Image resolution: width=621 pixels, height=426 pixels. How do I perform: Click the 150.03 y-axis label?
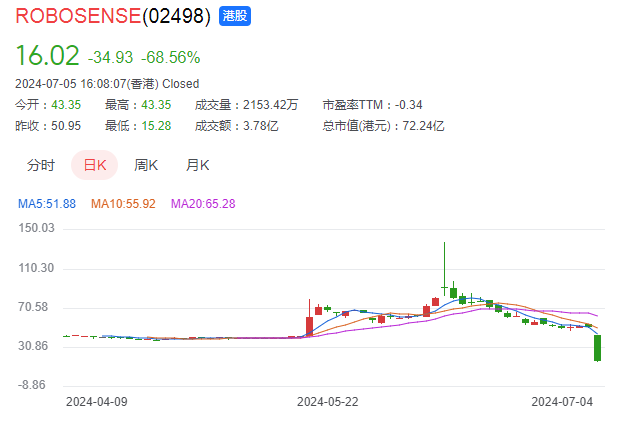point(36,228)
